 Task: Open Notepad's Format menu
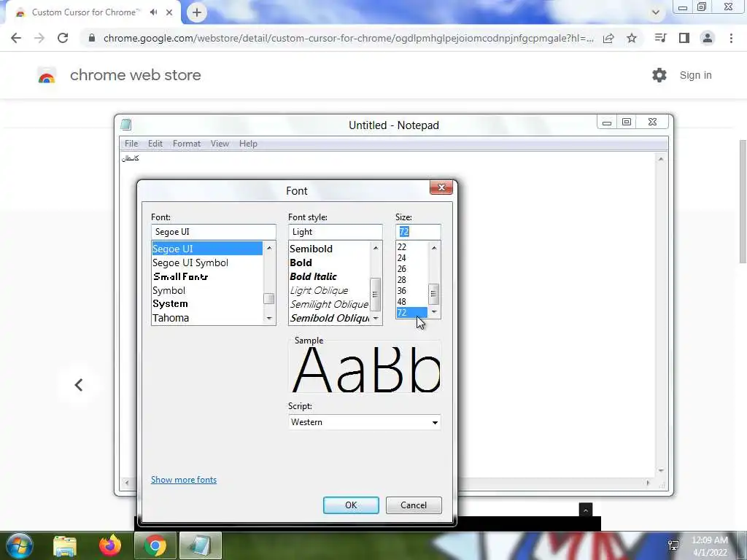[x=187, y=144]
